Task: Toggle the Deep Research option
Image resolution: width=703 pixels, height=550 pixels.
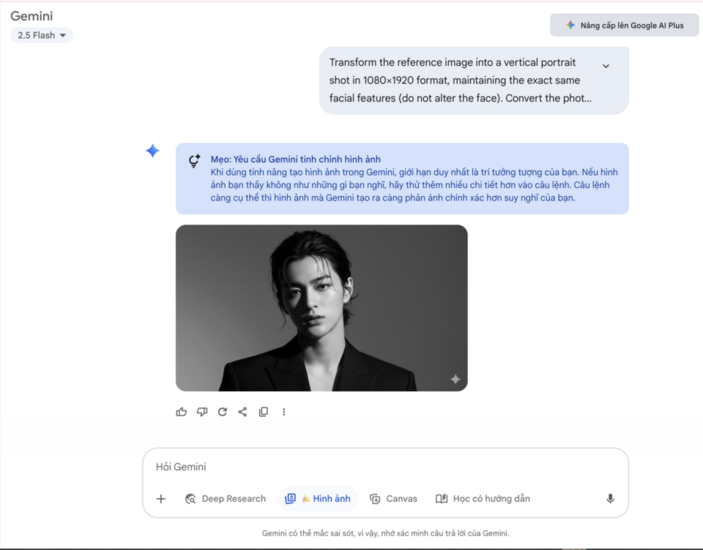Action: click(x=225, y=499)
